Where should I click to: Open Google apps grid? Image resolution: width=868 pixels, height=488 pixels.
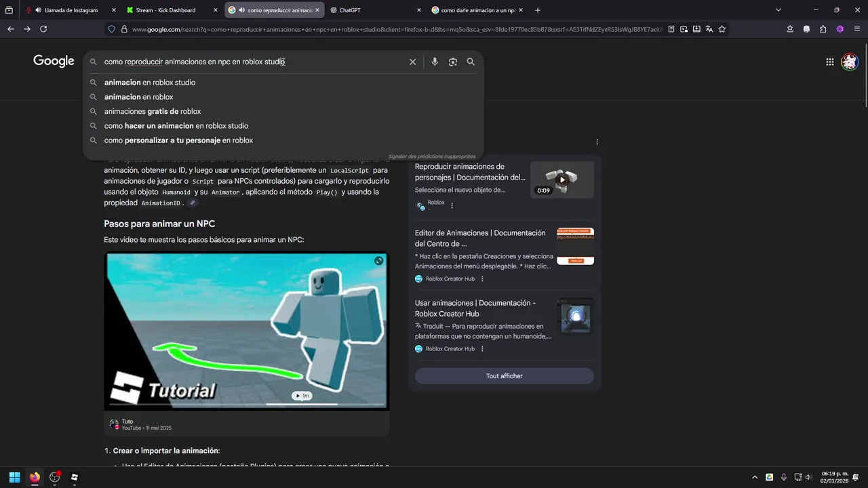[830, 62]
